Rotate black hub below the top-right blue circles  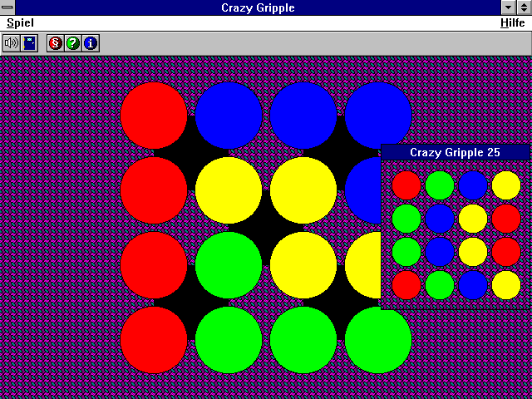point(341,153)
